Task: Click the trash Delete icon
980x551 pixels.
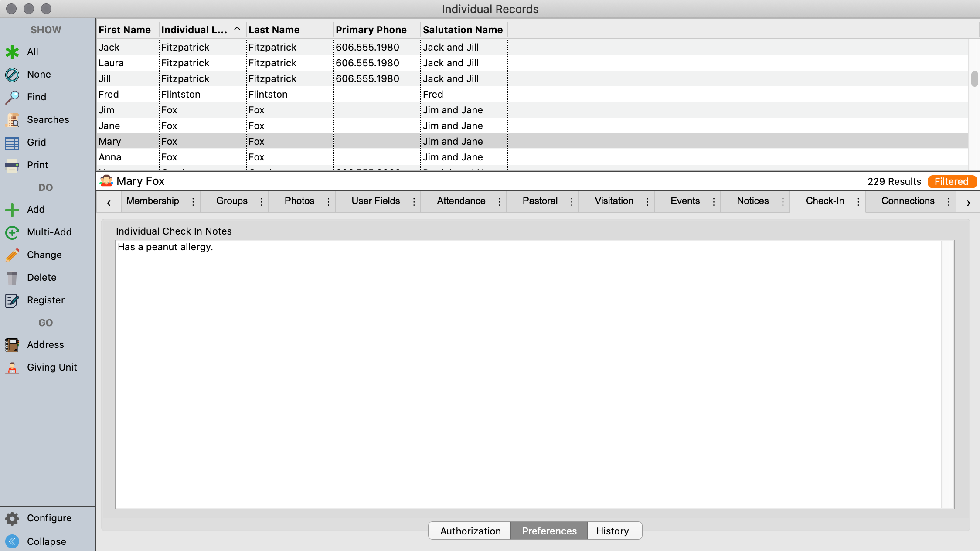Action: coord(12,278)
